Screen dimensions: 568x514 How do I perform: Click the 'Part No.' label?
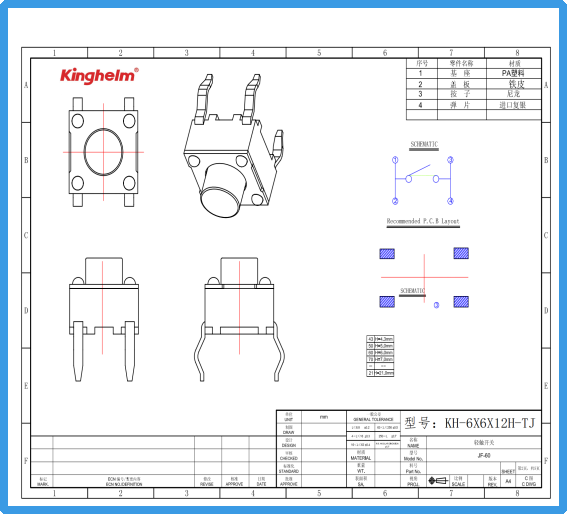click(413, 471)
